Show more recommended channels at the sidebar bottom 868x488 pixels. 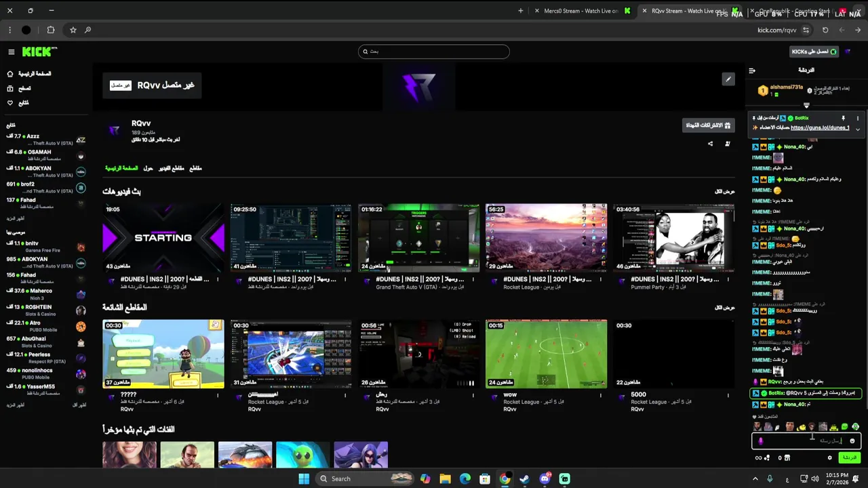click(16, 405)
